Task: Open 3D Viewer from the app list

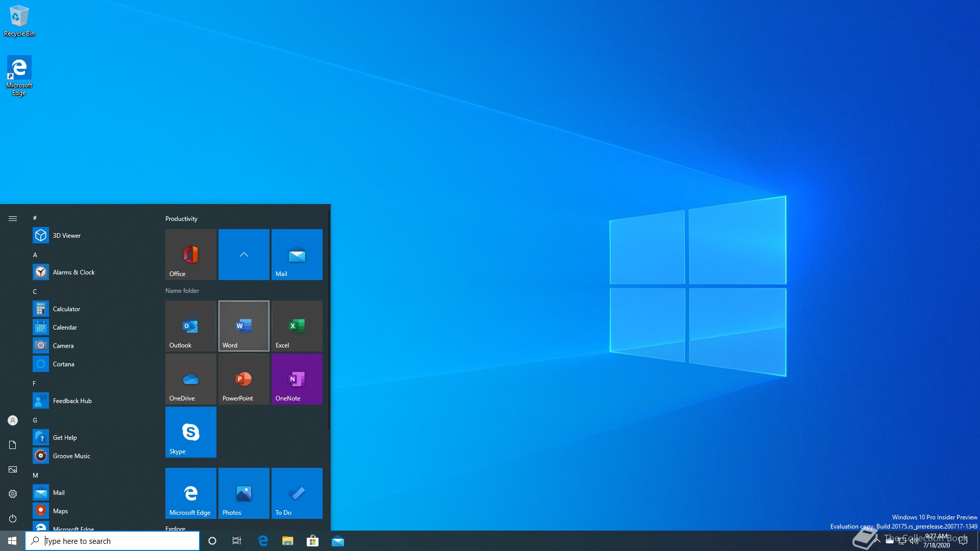Action: tap(92, 236)
